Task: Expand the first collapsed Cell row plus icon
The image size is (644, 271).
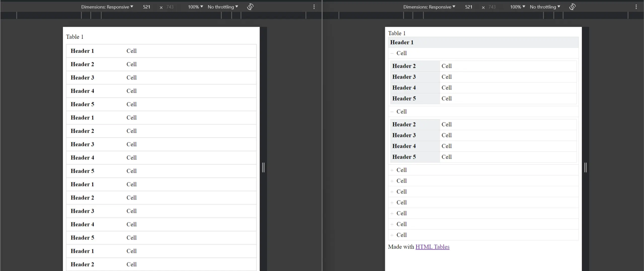Action: click(392, 170)
